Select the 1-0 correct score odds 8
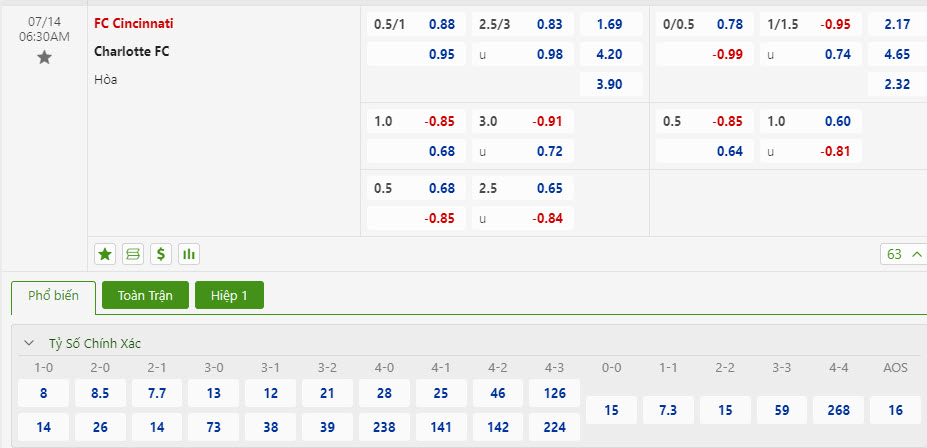 coord(44,394)
